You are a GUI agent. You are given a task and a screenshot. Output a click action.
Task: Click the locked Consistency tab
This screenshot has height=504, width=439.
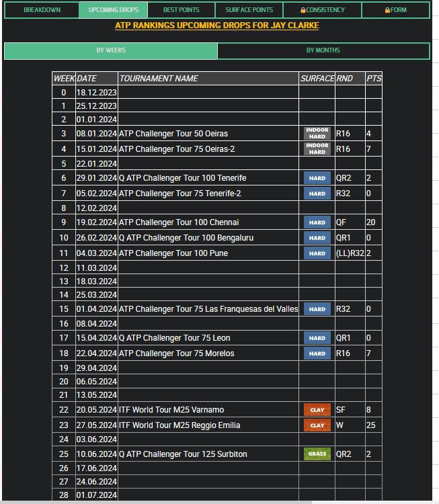(322, 10)
